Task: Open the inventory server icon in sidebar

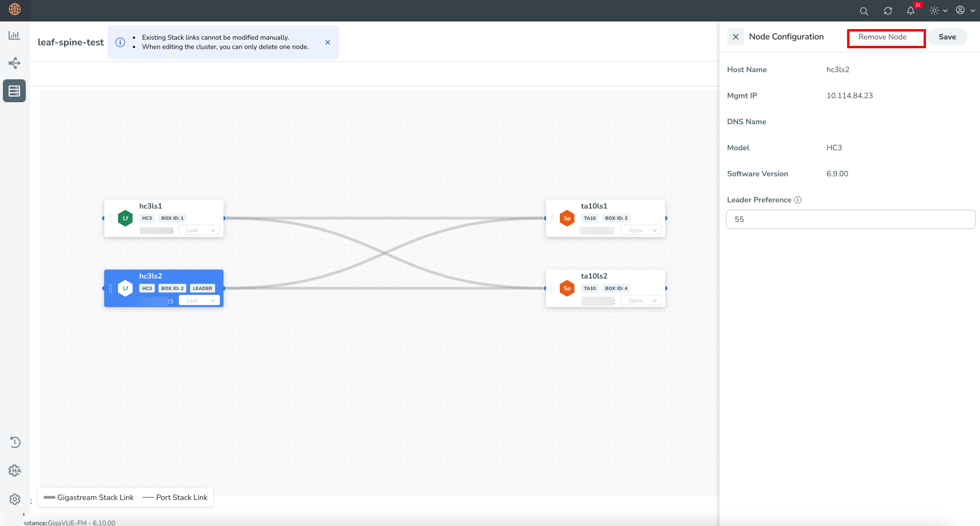Action: point(14,91)
